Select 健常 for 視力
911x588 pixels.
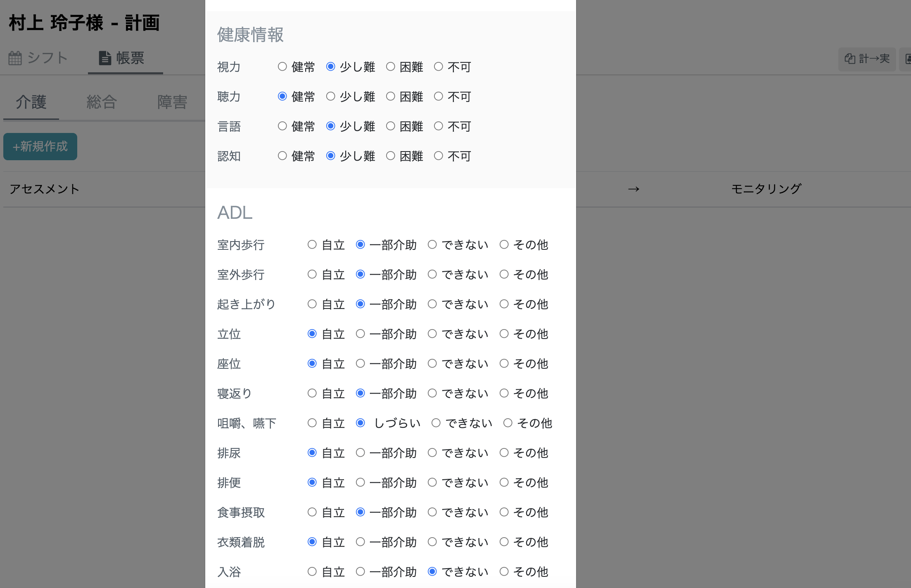pos(282,66)
